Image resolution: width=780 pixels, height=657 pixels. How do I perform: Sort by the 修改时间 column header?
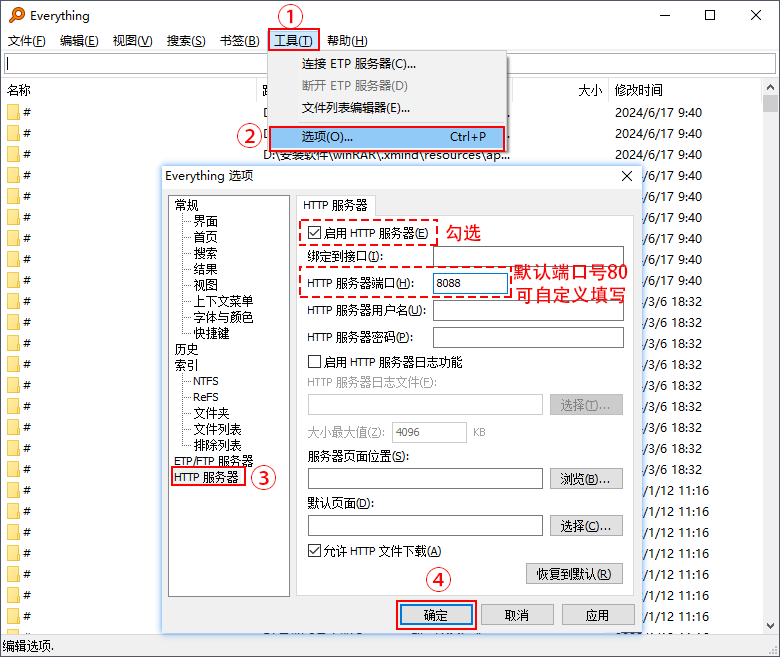(639, 90)
